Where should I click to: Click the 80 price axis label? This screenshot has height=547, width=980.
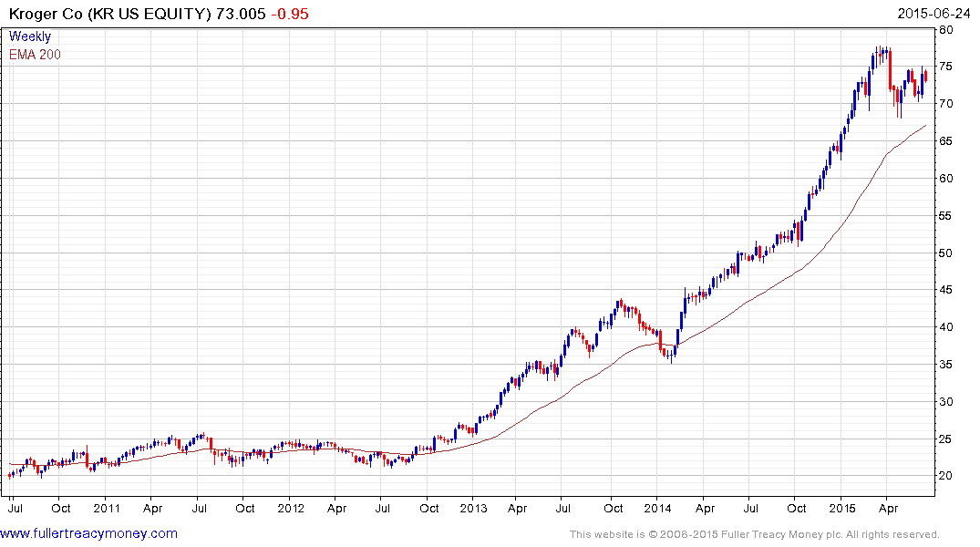(946, 30)
